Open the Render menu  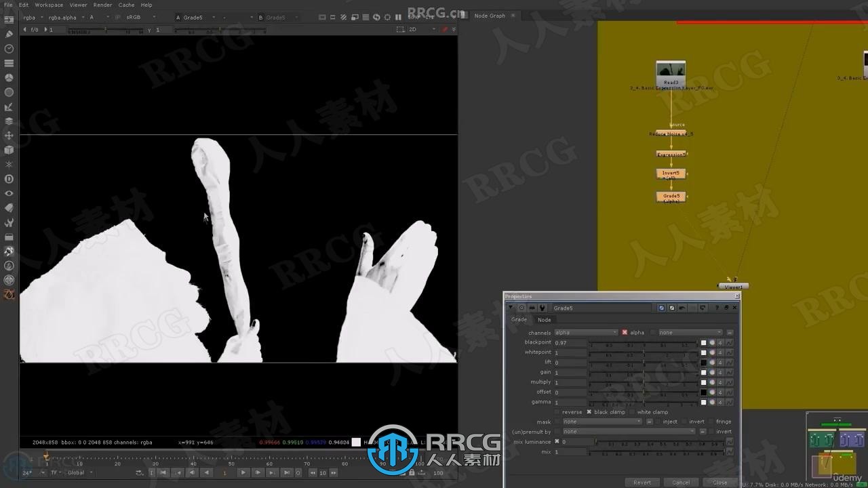coord(102,5)
